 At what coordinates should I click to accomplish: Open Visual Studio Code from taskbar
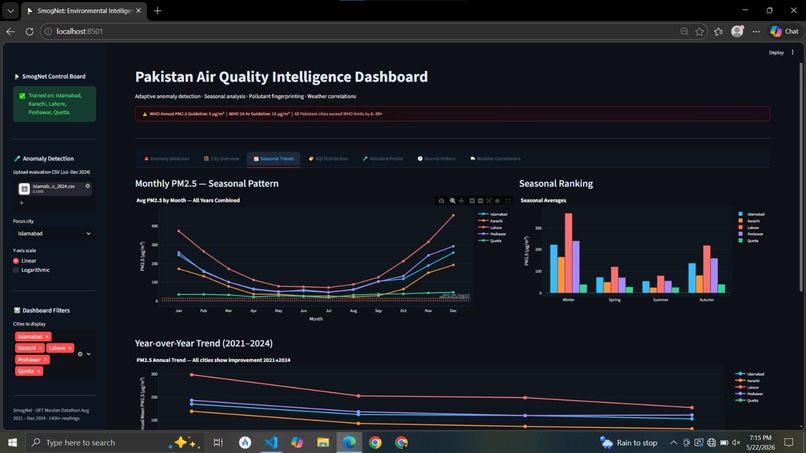tap(271, 442)
